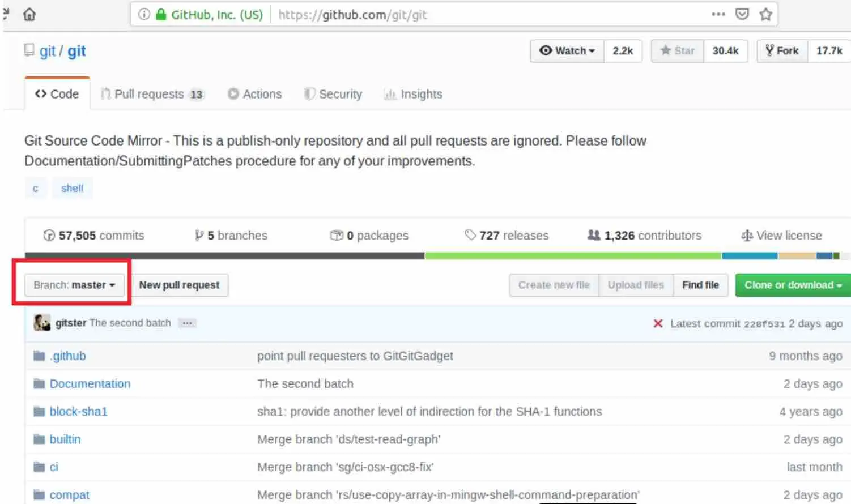View 1,326 contributors
This screenshot has width=851, height=504.
pyautogui.click(x=644, y=235)
